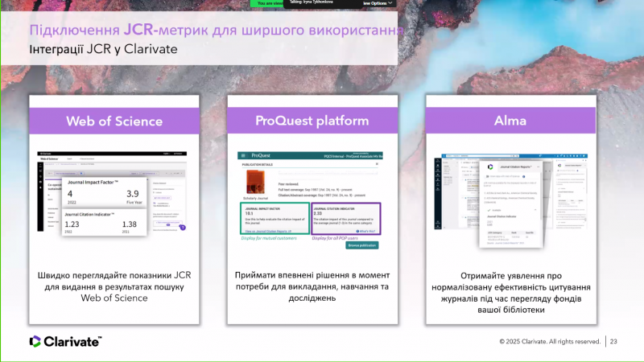
Task: Click the 'Journal Impact Factor' heading in Web of Science
Action: tap(93, 183)
